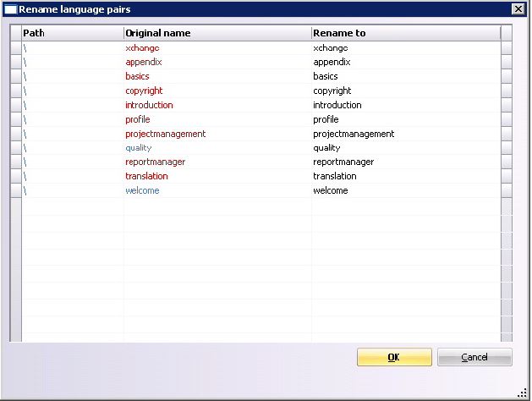
Task: Edit Rename to cell 'xchange'
Action: tap(406, 48)
